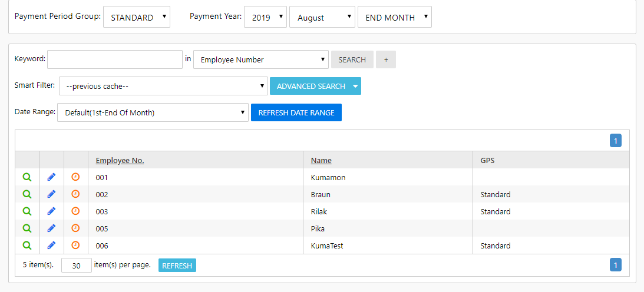Click the '5 item(s).' count text
Image resolution: width=644 pixels, height=292 pixels.
[x=38, y=265]
